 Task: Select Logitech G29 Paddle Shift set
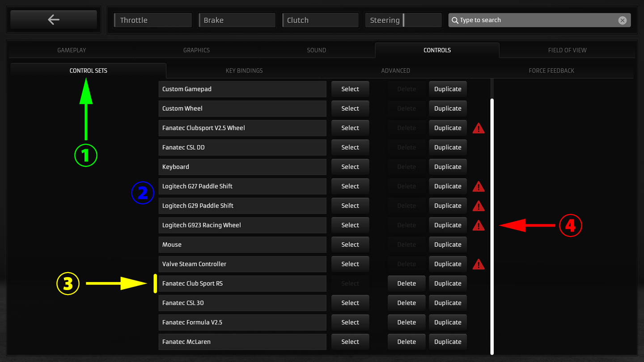pyautogui.click(x=350, y=206)
